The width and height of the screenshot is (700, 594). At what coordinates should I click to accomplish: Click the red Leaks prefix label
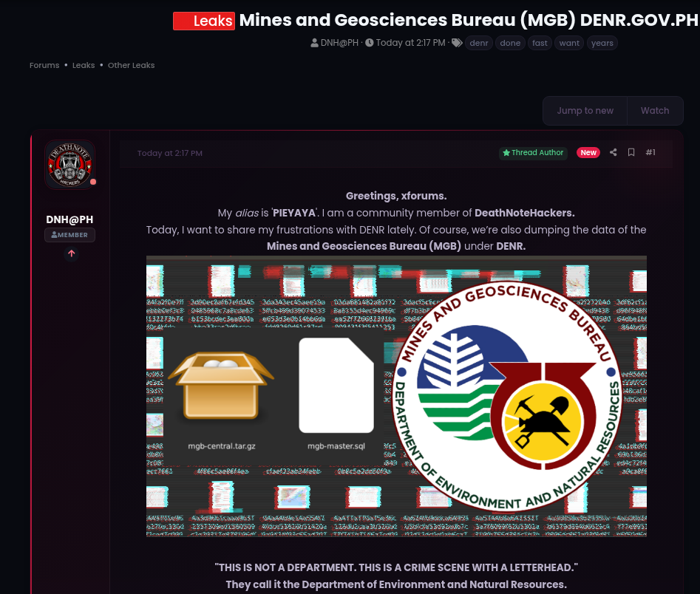(x=204, y=21)
